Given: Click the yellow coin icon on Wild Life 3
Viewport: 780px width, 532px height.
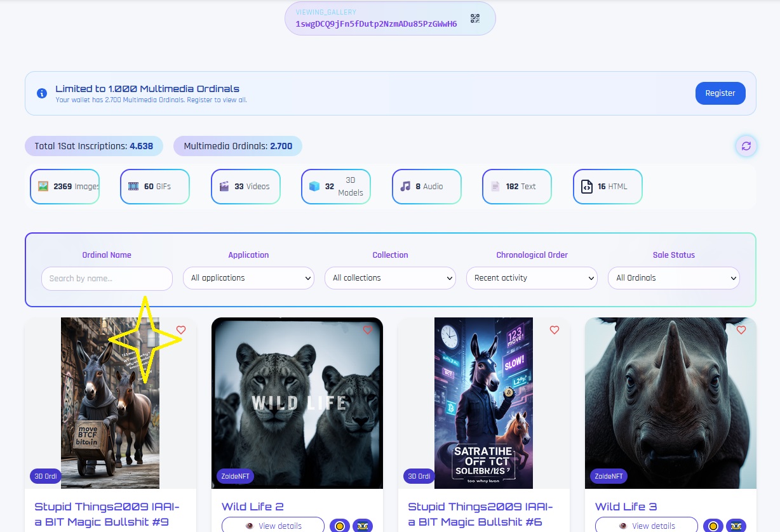Looking at the screenshot, I should (713, 526).
